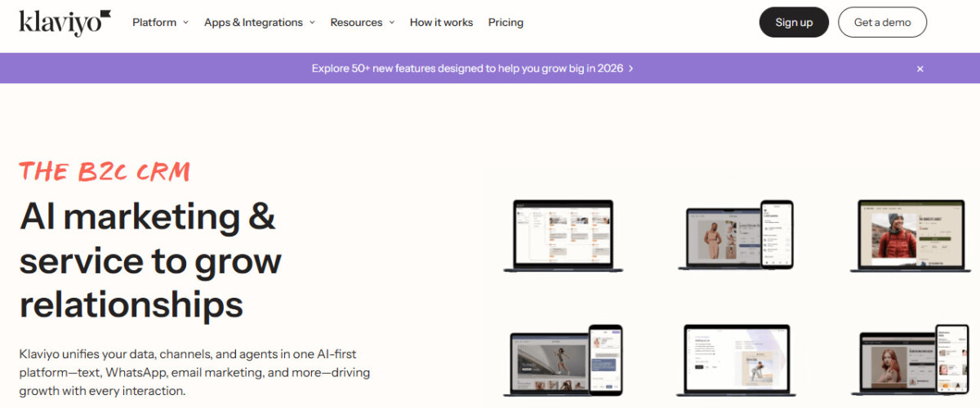Dismiss the purple announcement banner with the X
980x408 pixels.
pyautogui.click(x=920, y=69)
